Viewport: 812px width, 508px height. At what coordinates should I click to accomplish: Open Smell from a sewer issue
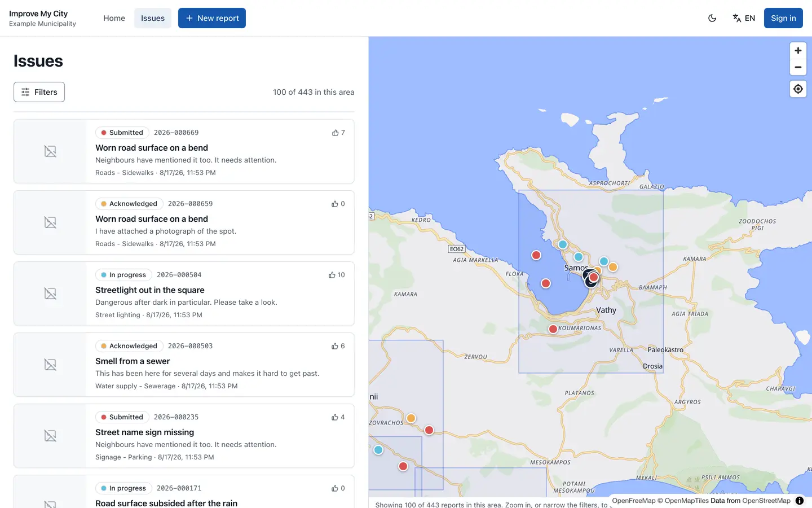pyautogui.click(x=133, y=361)
